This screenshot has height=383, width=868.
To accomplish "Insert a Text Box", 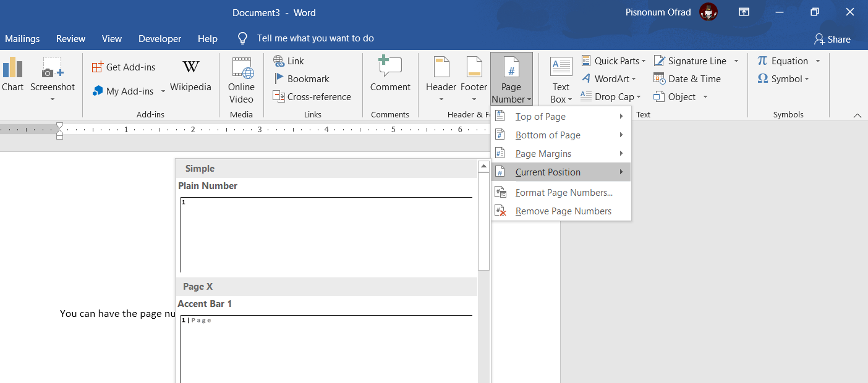I will [x=561, y=80].
